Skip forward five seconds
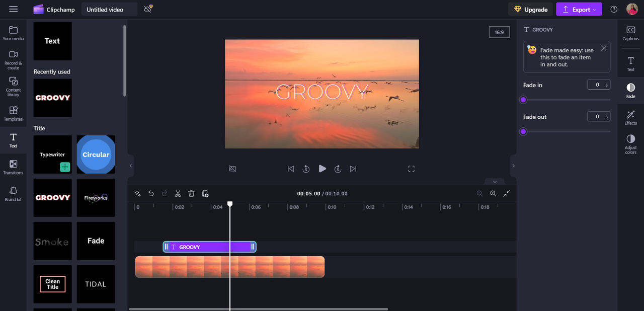This screenshot has height=311, width=644. [338, 169]
